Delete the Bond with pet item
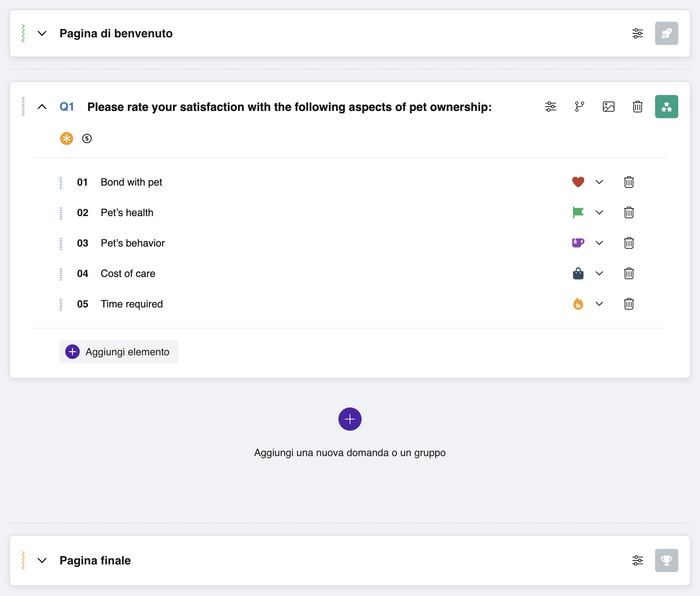 point(629,182)
